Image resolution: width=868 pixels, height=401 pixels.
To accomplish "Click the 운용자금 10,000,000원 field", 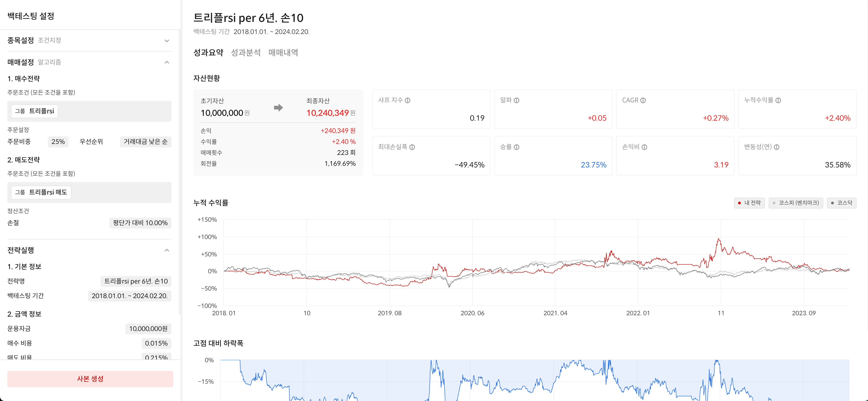I will (148, 329).
